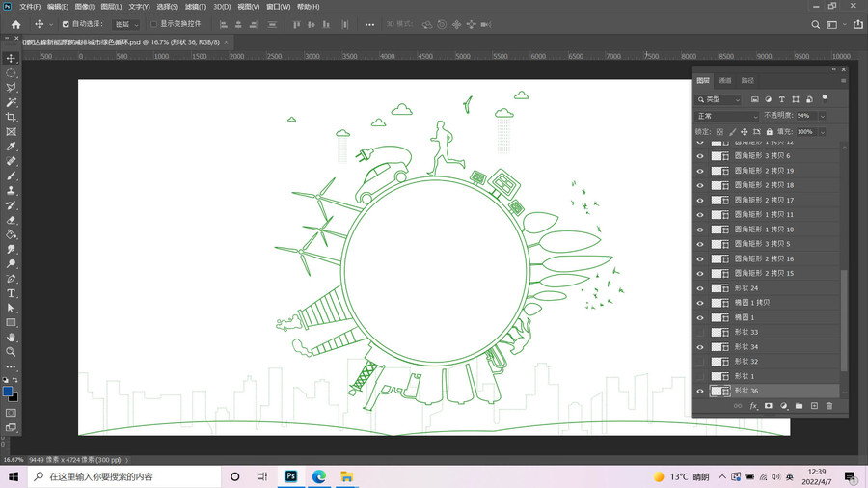Open the 滤镜(T) menu
Image resolution: width=868 pixels, height=488 pixels.
(x=196, y=7)
